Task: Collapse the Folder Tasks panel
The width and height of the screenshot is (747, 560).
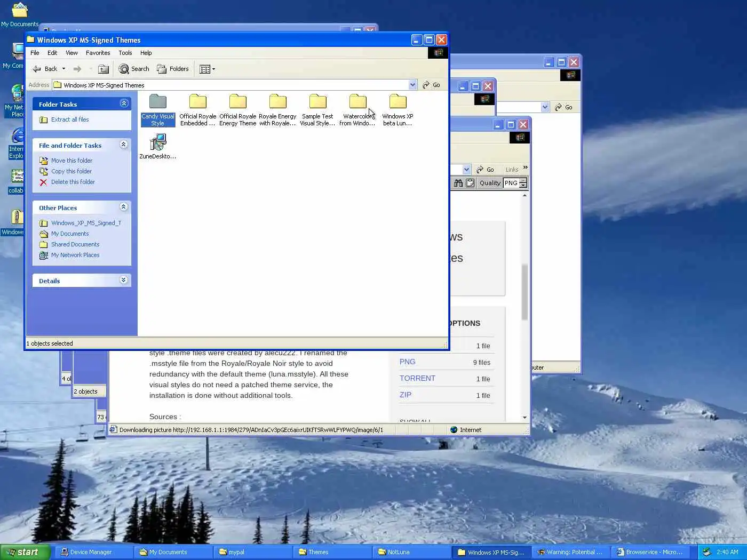Action: click(124, 103)
